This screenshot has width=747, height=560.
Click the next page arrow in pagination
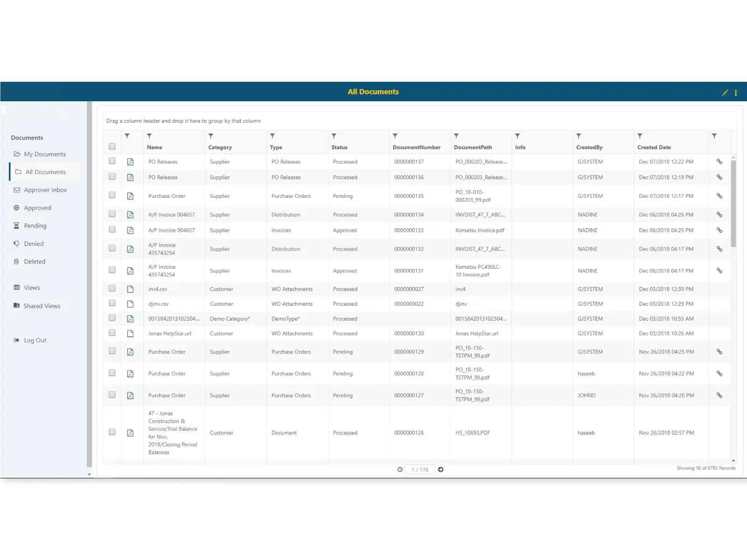click(440, 469)
